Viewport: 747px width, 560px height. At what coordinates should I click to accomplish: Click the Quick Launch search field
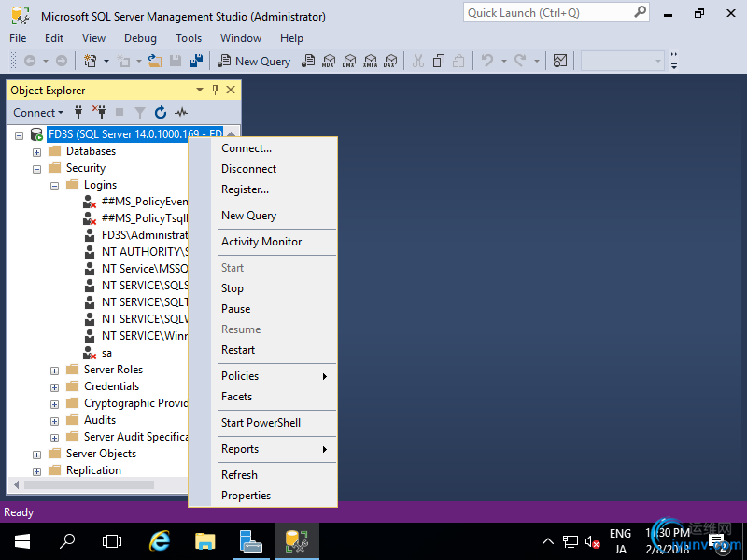click(x=557, y=13)
